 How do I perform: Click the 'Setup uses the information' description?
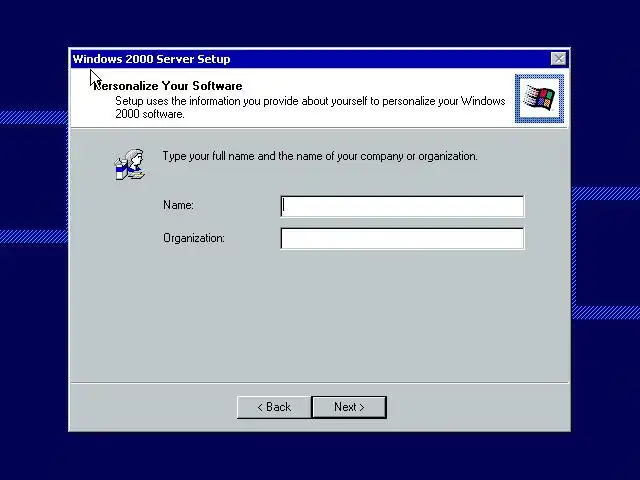click(x=310, y=107)
